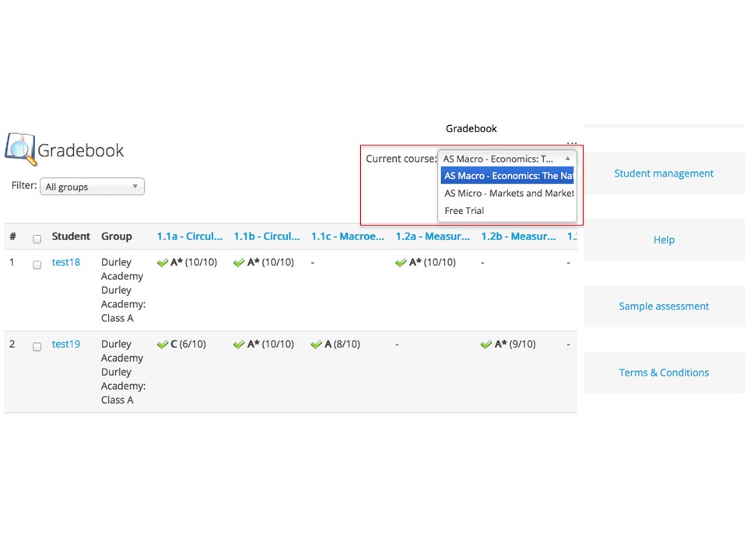747x560 pixels.
Task: Click test19's C (6/10) grade
Action: [x=188, y=345]
